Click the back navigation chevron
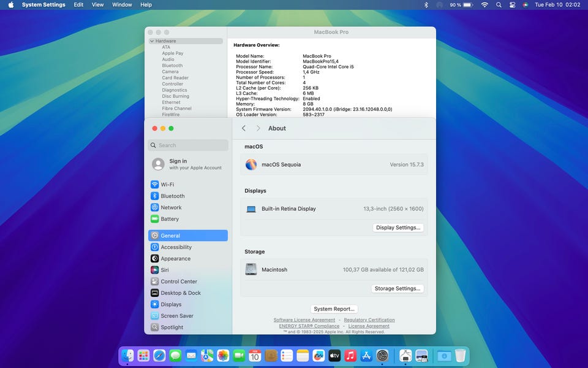Screen dimensions: 588x368 tap(244, 128)
